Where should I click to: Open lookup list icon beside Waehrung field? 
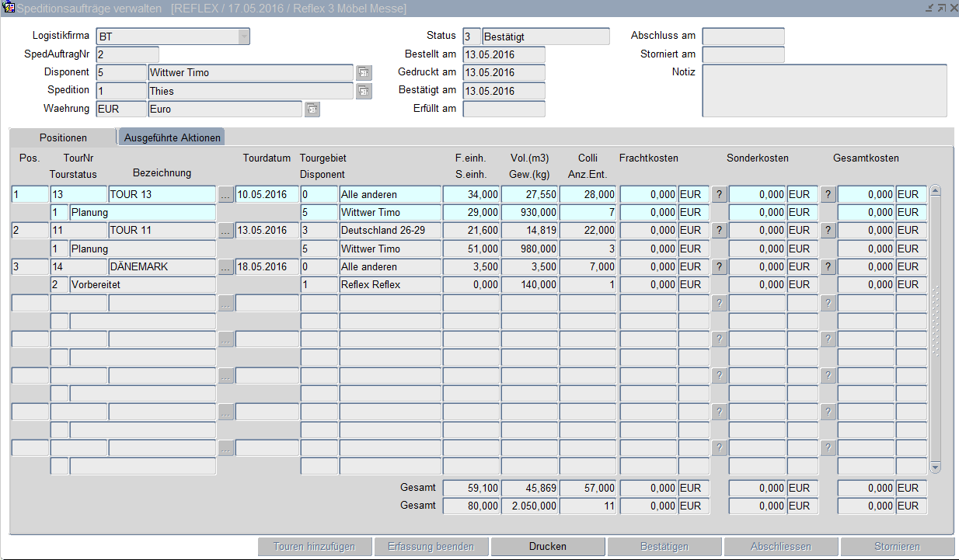312,110
